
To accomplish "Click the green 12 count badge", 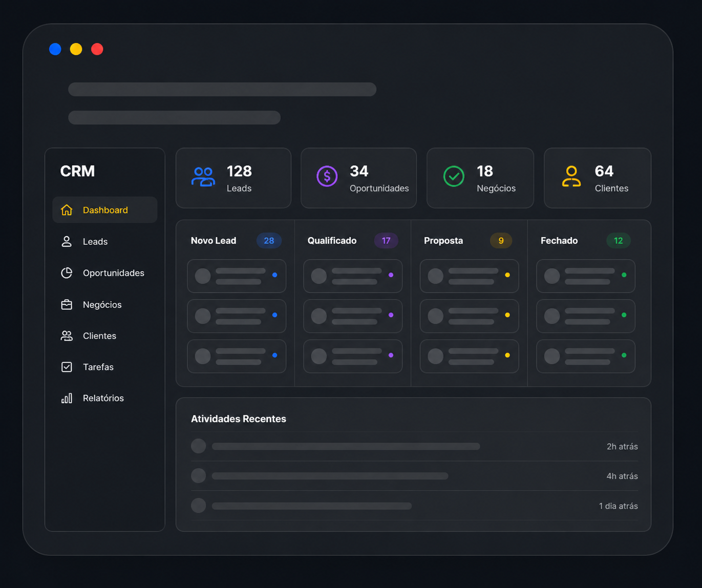I will [619, 241].
